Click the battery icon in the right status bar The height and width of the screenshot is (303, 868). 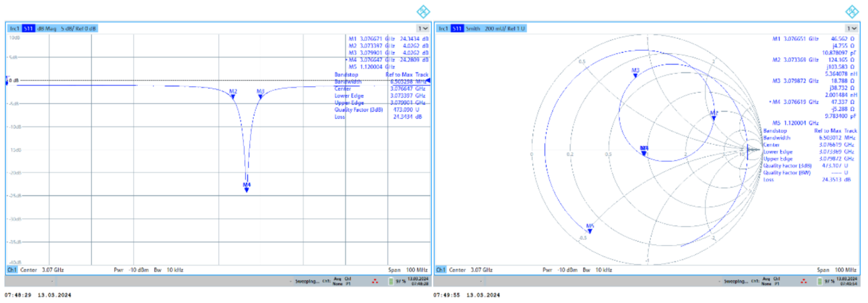pos(820,282)
